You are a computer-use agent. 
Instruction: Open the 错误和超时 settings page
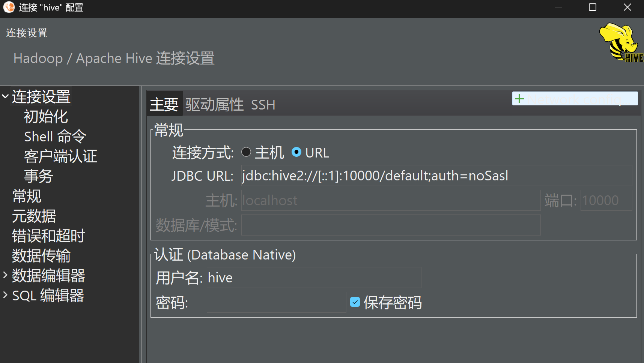click(x=49, y=236)
